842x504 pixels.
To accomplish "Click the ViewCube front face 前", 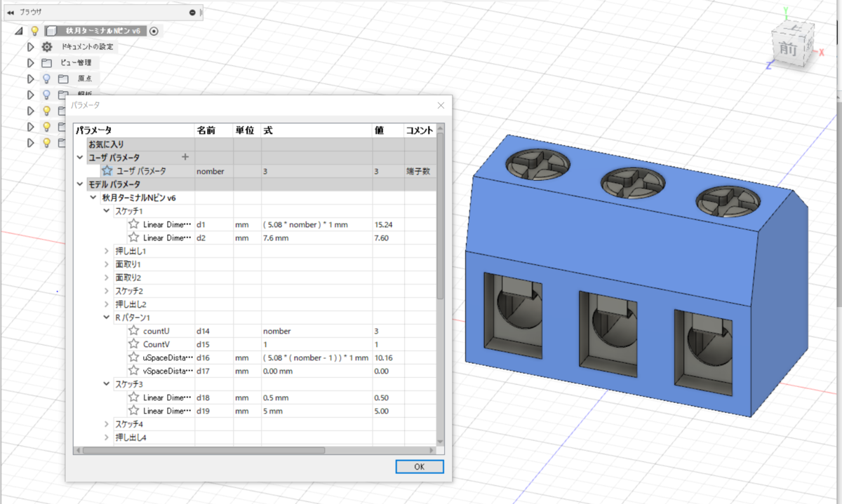I will click(787, 48).
